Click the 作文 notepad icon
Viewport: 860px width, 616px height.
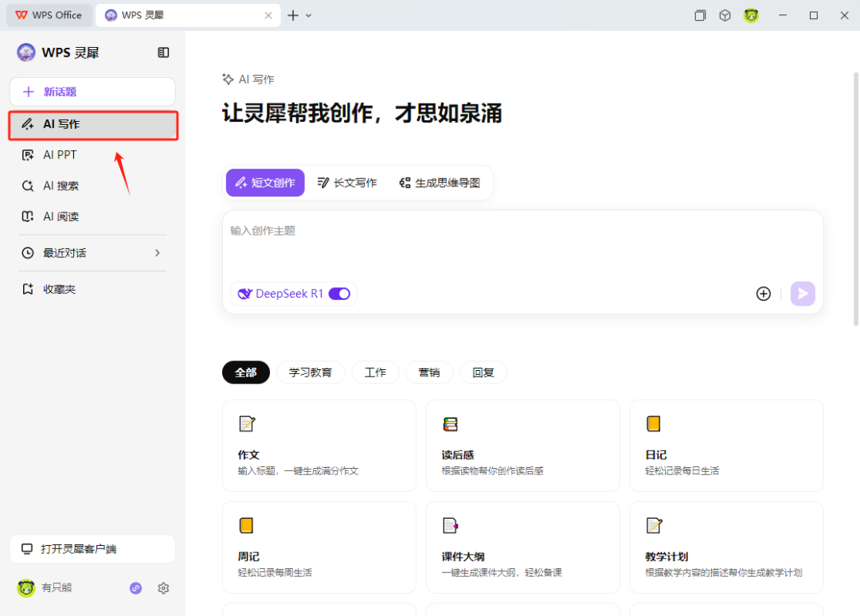pyautogui.click(x=247, y=423)
